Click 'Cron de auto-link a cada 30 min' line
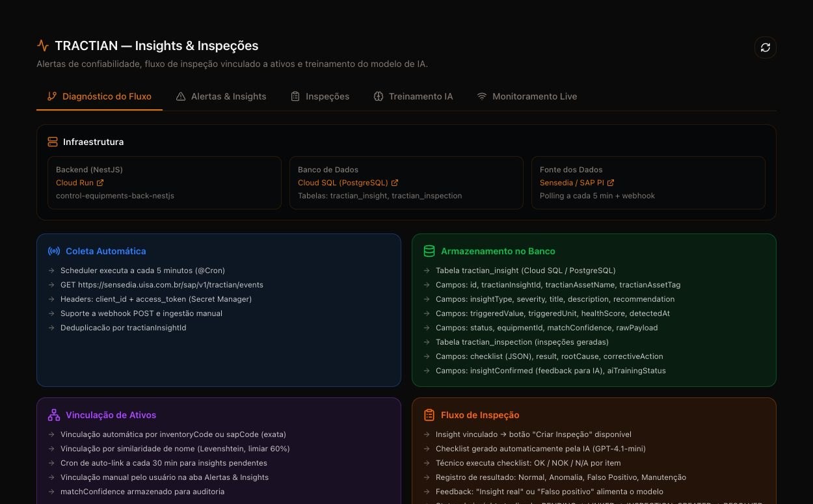The height and width of the screenshot is (504, 813). 164,463
